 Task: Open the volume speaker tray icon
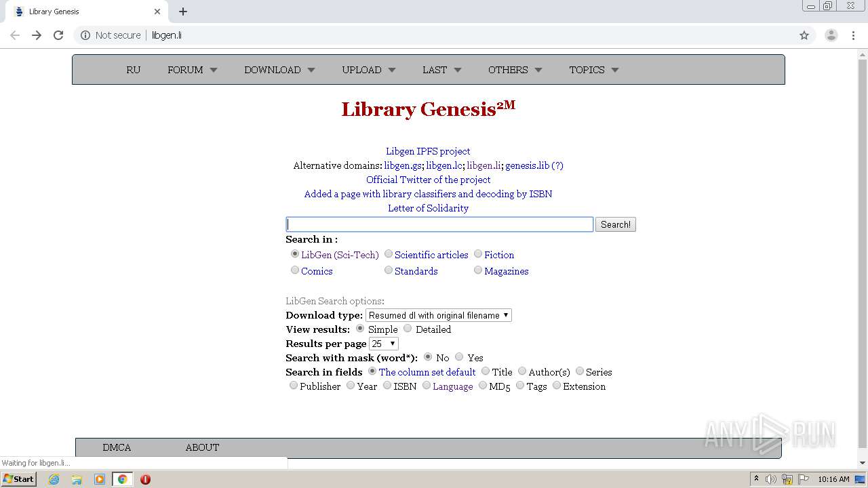(771, 479)
